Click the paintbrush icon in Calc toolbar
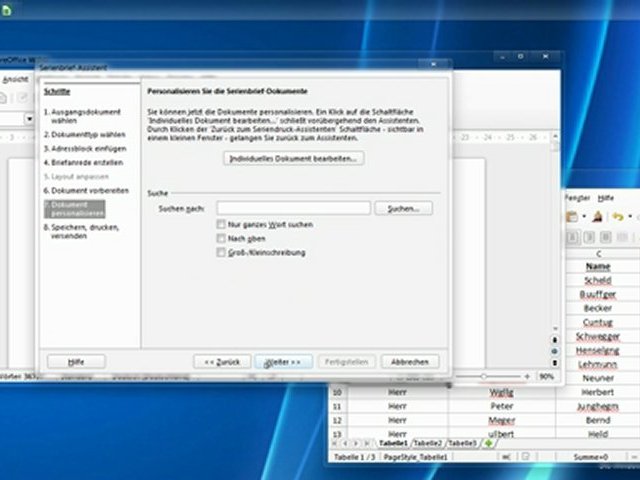Viewport: 640px width, 480px height. click(597, 216)
